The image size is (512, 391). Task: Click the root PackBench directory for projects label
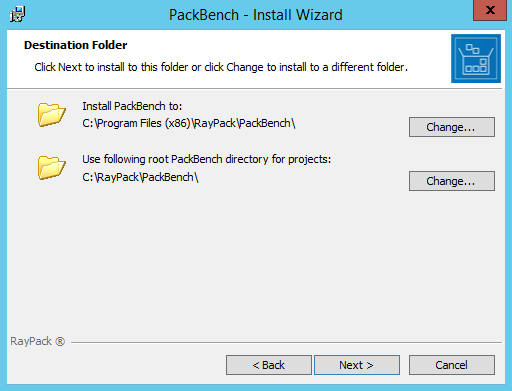coord(207,159)
